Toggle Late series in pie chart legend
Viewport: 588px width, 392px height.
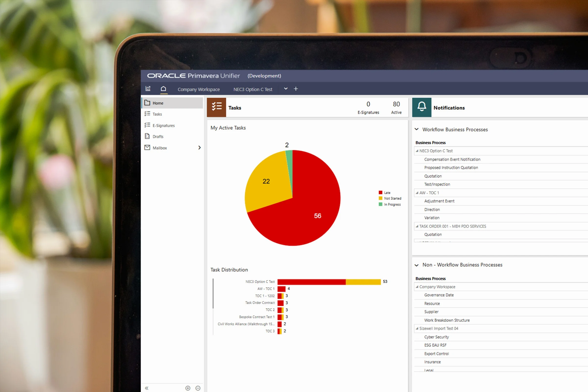pyautogui.click(x=384, y=193)
